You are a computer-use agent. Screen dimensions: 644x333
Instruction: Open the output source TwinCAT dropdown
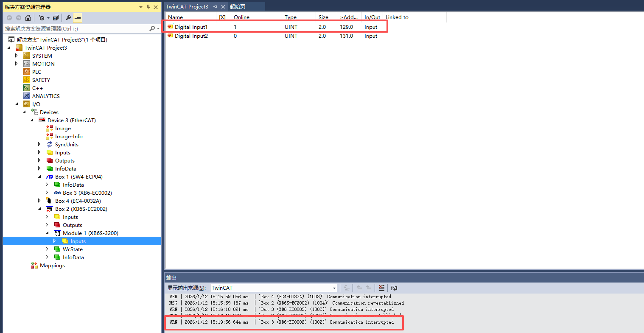click(334, 288)
